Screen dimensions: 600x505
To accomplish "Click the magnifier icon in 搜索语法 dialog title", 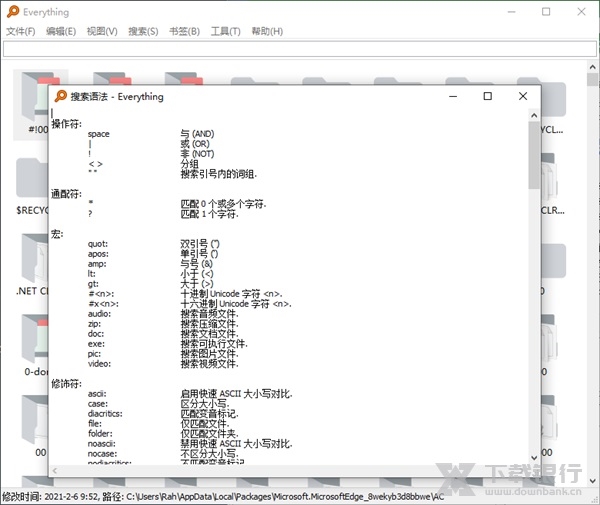I will [60, 96].
